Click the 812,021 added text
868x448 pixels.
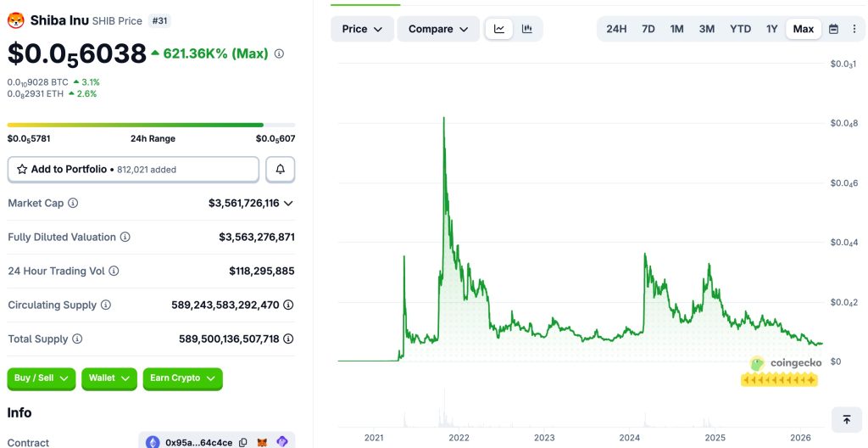click(x=147, y=170)
